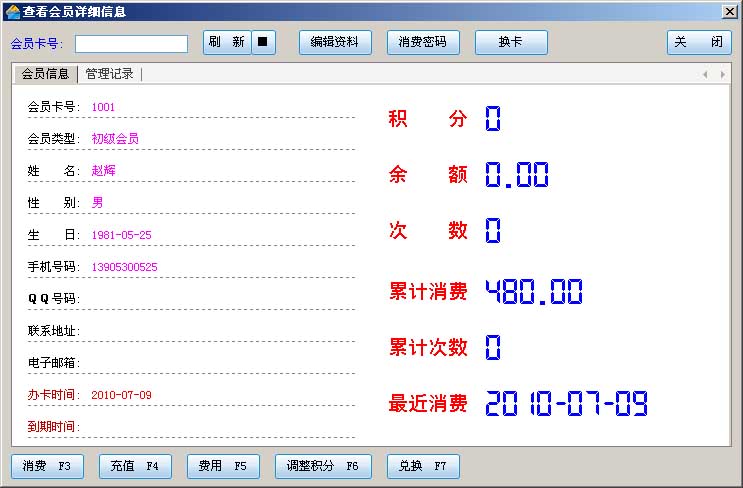Click the 关闭 button
This screenshot has width=743, height=488.
coord(699,43)
